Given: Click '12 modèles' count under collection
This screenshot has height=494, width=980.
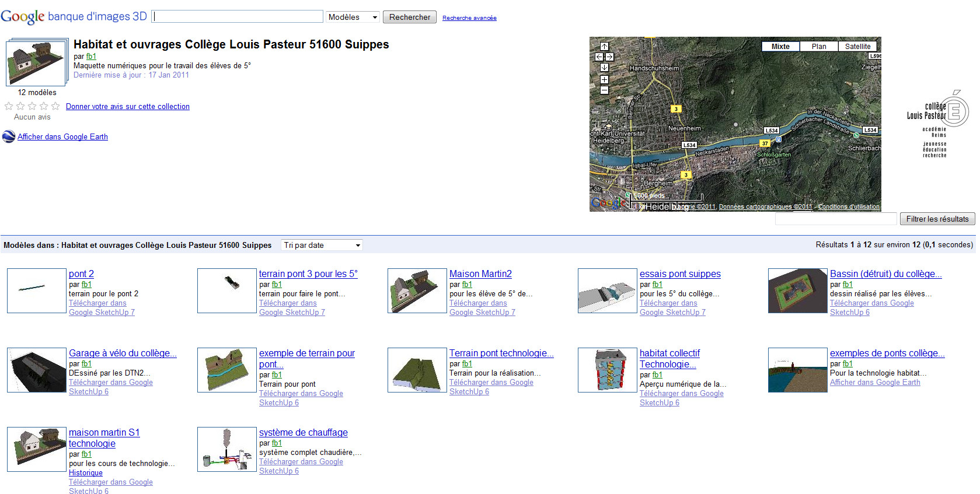Looking at the screenshot, I should point(37,93).
